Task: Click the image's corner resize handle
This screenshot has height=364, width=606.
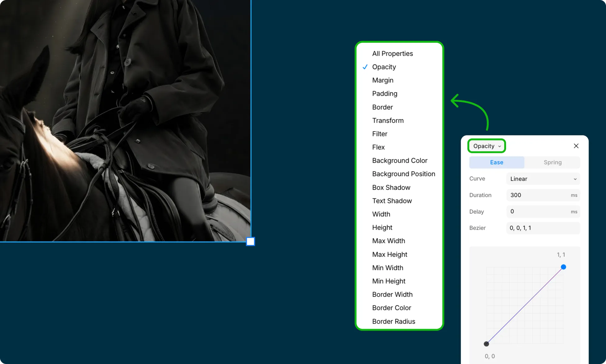Action: (251, 242)
